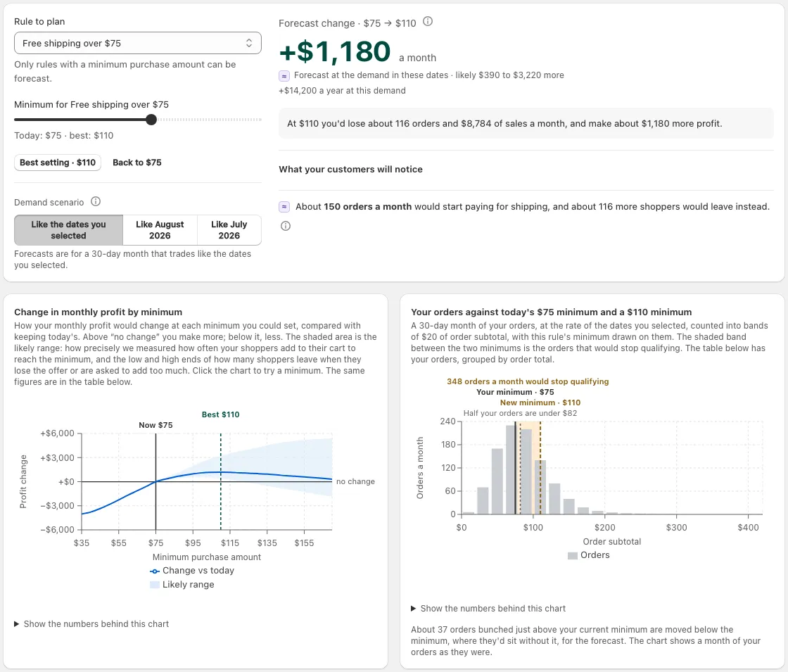This screenshot has height=672, width=788.
Task: Click the approximate badge beside About 150 orders
Action: [284, 207]
